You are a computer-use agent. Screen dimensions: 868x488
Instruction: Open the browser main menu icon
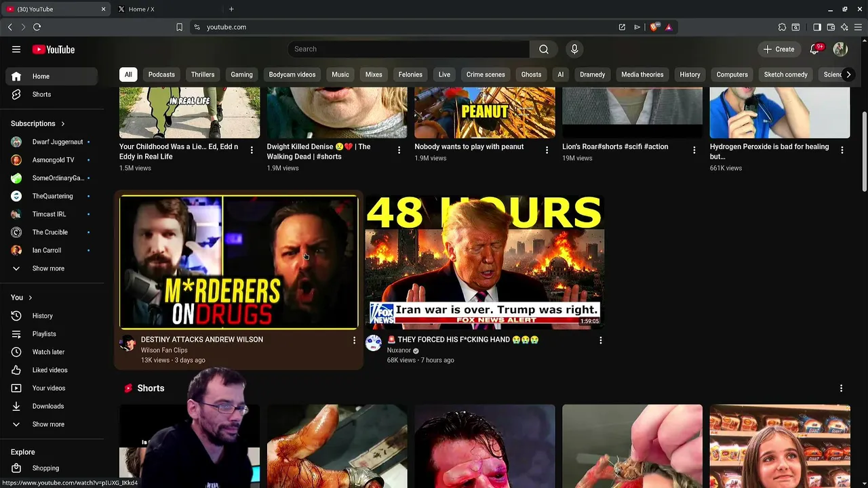858,27
